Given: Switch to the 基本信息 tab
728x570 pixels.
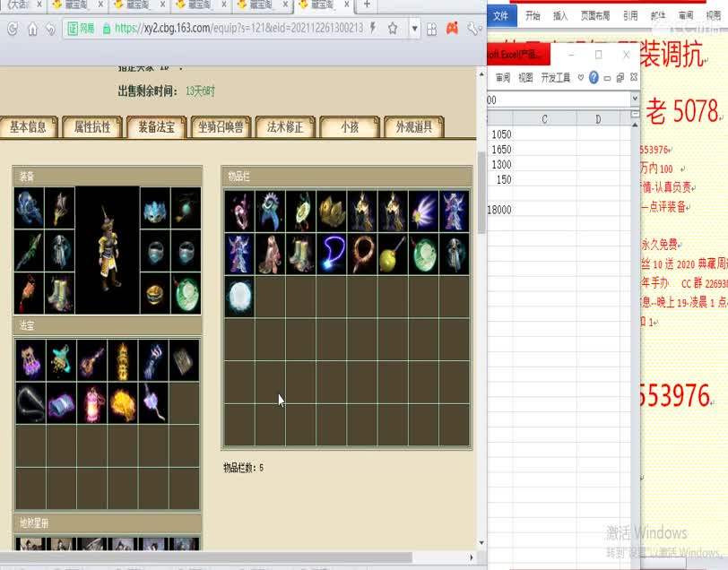Looking at the screenshot, I should pyautogui.click(x=29, y=126).
